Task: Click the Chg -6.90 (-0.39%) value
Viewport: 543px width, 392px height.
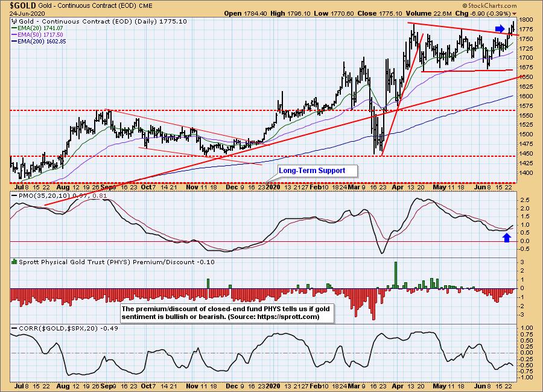Action: [x=483, y=13]
